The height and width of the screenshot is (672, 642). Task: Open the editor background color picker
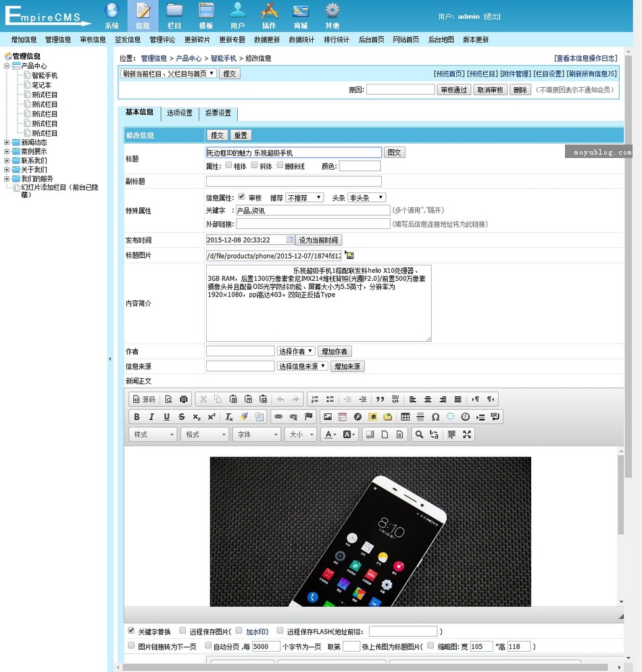(349, 434)
